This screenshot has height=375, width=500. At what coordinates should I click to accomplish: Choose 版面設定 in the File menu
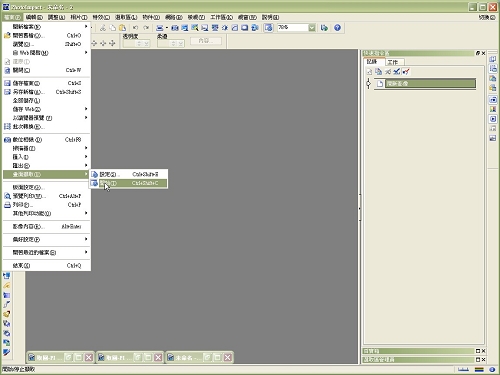(x=47, y=187)
